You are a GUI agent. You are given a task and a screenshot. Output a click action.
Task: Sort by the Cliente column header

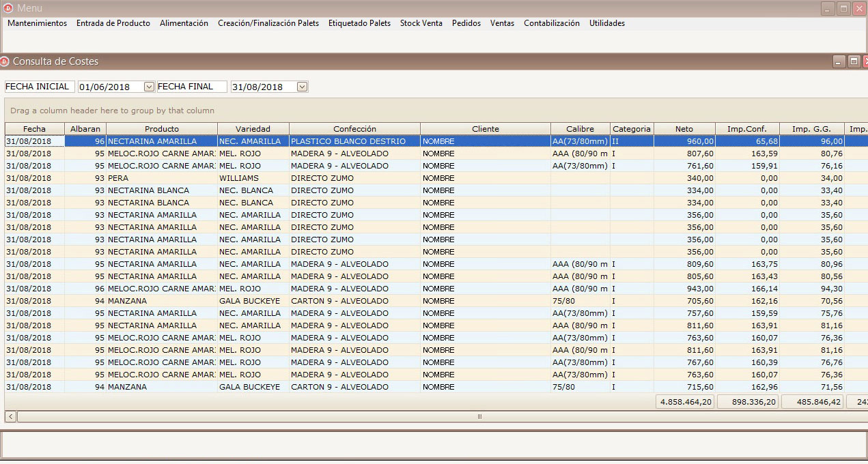tap(486, 129)
